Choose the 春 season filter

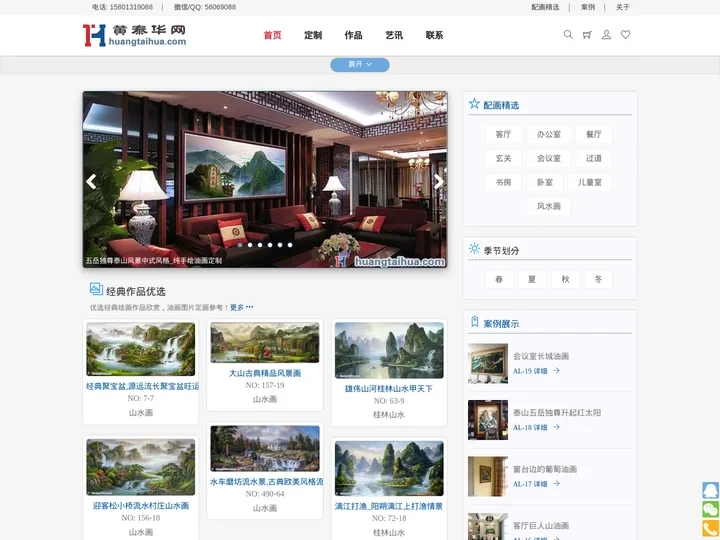coord(499,279)
